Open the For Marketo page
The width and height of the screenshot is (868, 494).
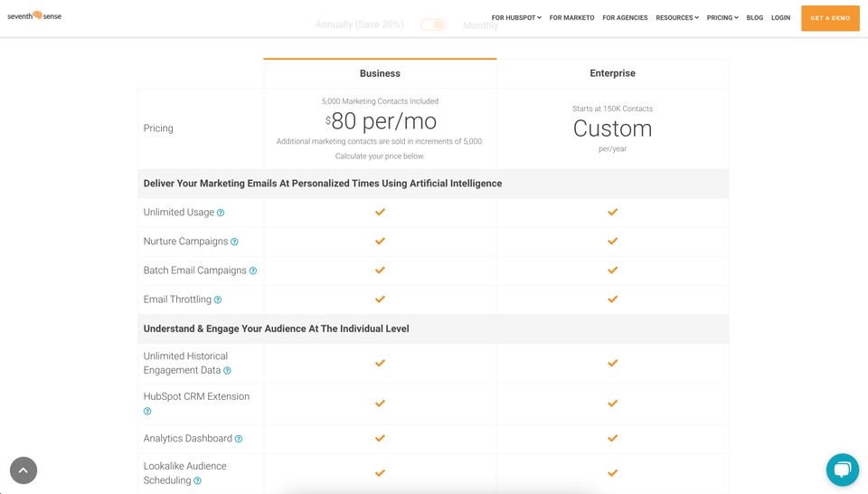pos(571,18)
